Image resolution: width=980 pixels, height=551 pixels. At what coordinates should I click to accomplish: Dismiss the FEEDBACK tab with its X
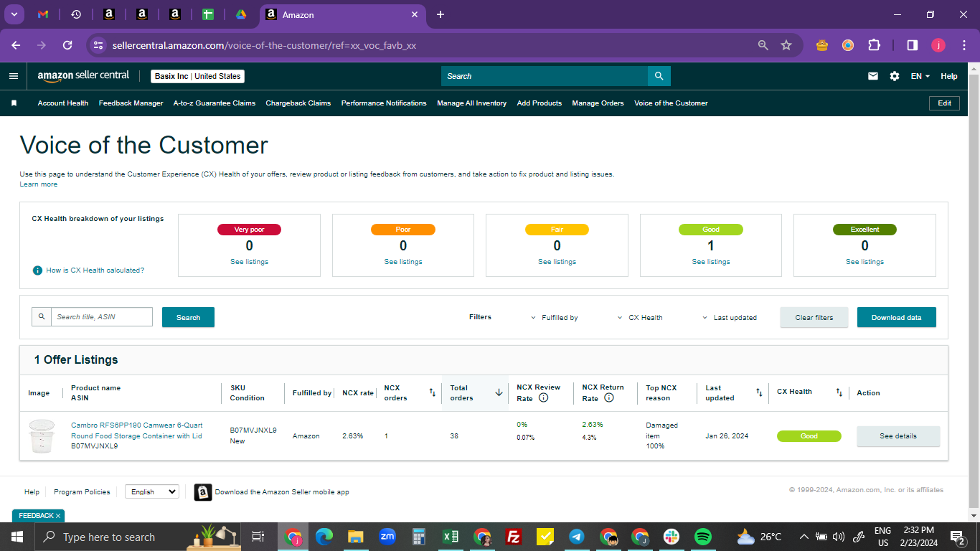tap(58, 516)
